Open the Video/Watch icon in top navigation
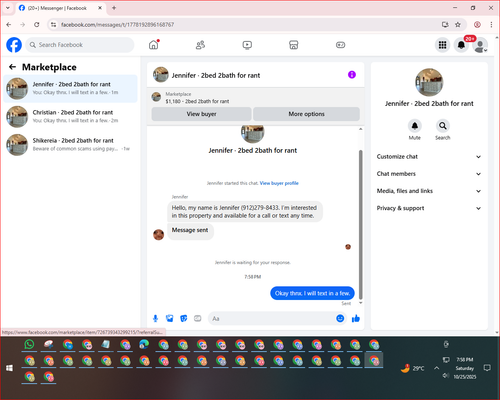The width and height of the screenshot is (500, 400). click(x=247, y=45)
